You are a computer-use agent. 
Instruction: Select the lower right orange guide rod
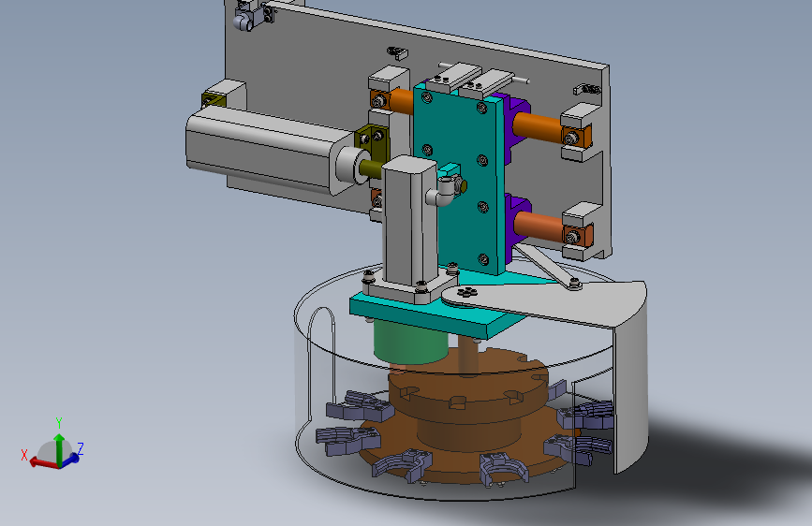point(540,226)
